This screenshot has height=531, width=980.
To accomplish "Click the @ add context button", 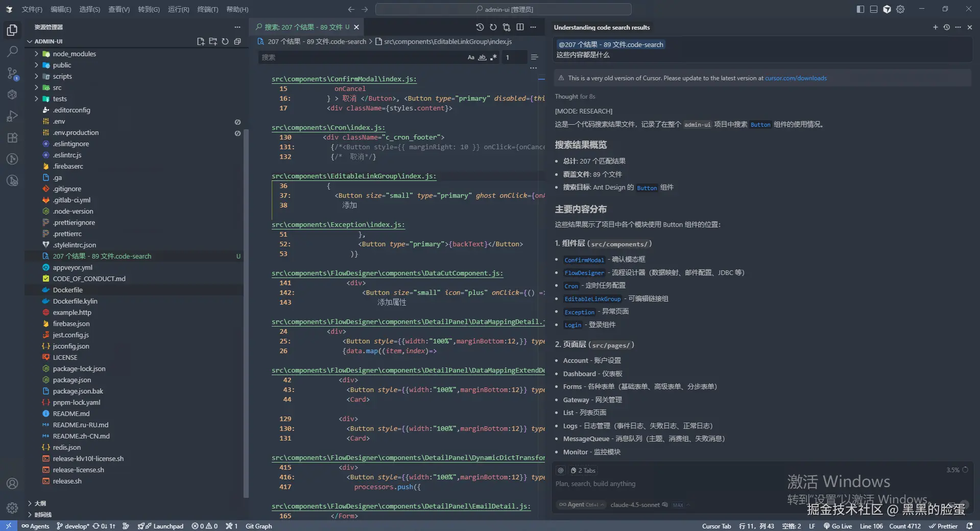I will pyautogui.click(x=561, y=470).
